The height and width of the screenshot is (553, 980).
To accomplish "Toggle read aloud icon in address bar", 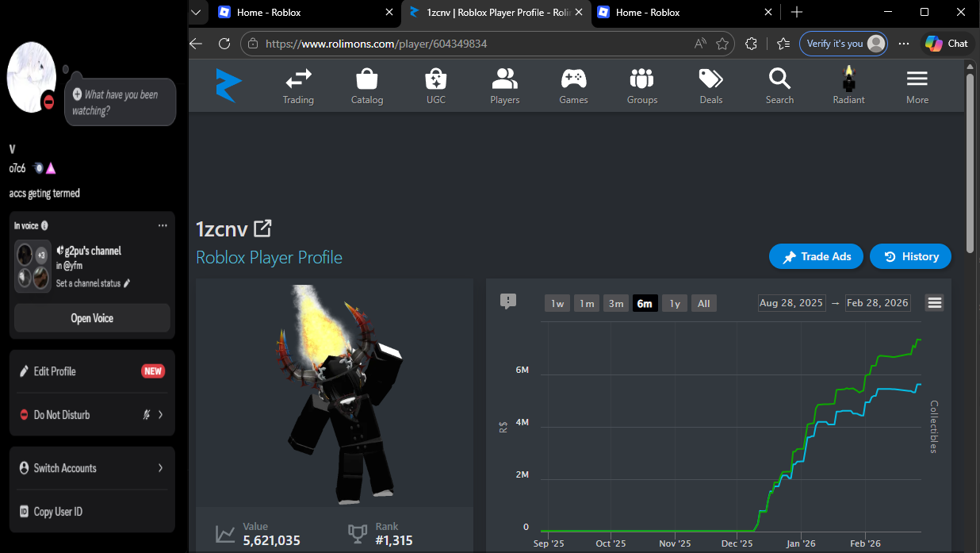I will 700,44.
